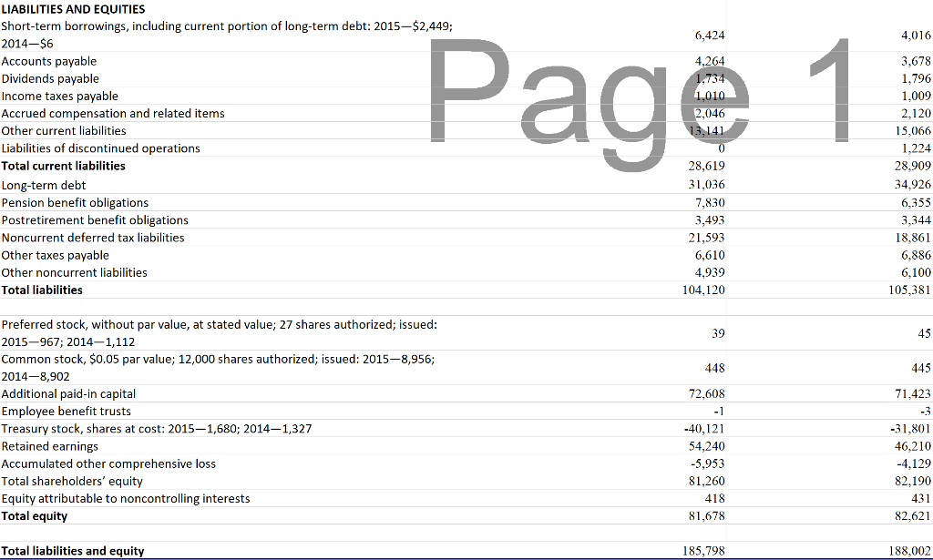Select the Liabilities of discontinued operations row

[100, 148]
